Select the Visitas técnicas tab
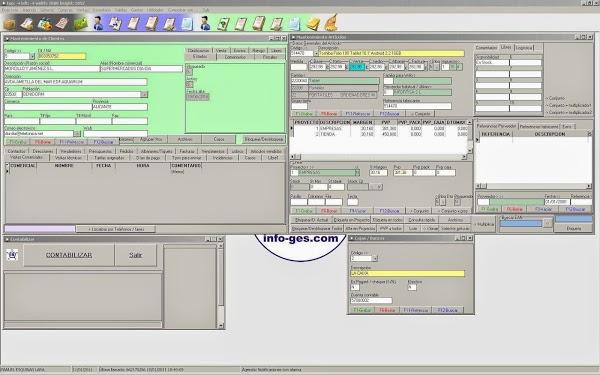Screen dimensions: 600x375 (68, 157)
